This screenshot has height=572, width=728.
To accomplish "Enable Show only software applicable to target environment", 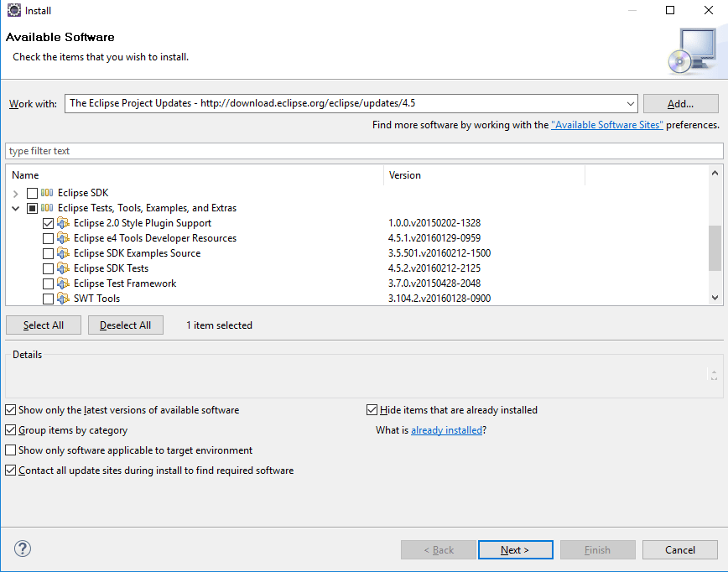I will (x=10, y=450).
